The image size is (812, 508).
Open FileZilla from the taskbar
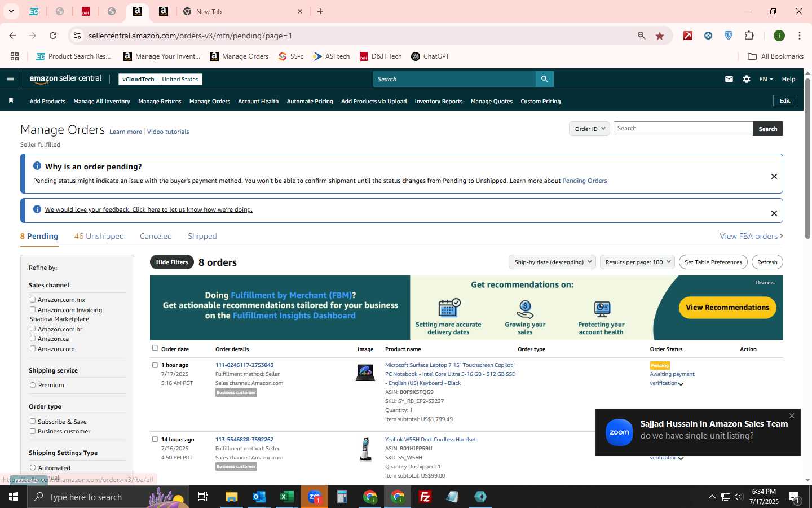[425, 497]
